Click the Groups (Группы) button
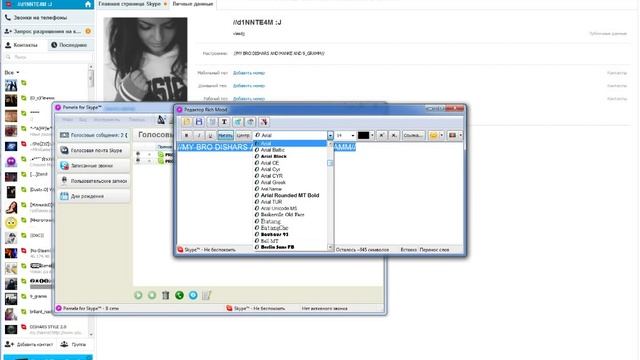This screenshot has height=360, width=640. [74, 344]
